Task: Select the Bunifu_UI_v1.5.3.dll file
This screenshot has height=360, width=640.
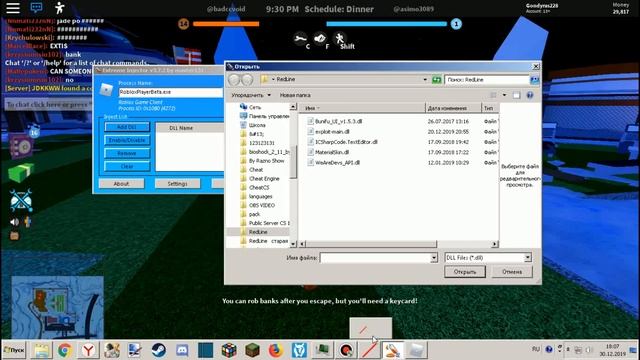Action: (338, 121)
